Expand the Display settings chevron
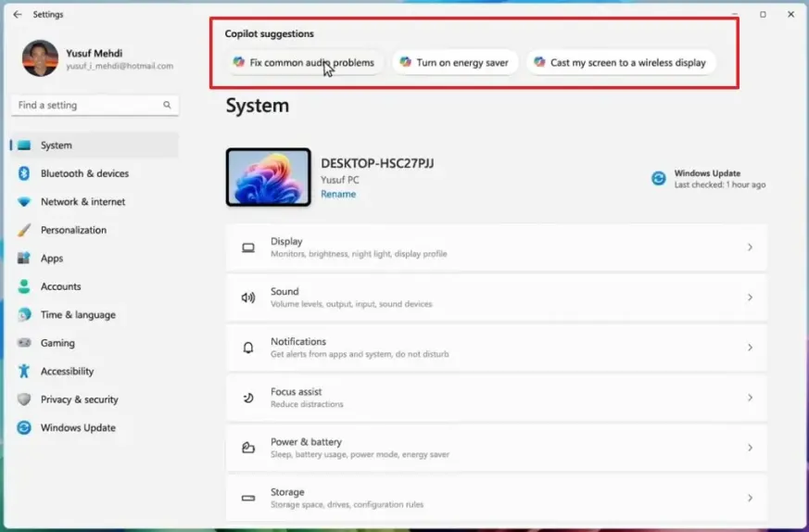Viewport: 809px width, 532px height. 750,247
